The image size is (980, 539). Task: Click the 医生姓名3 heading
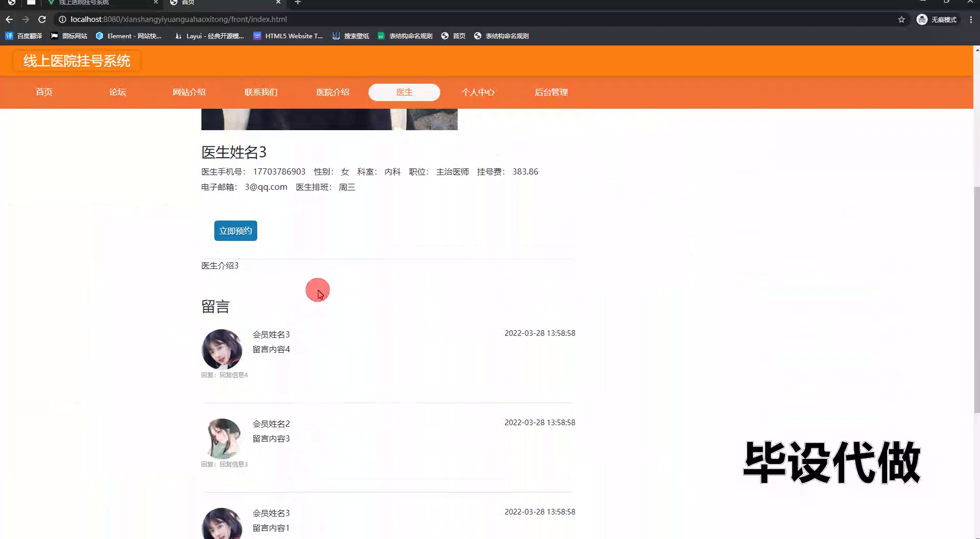[234, 152]
